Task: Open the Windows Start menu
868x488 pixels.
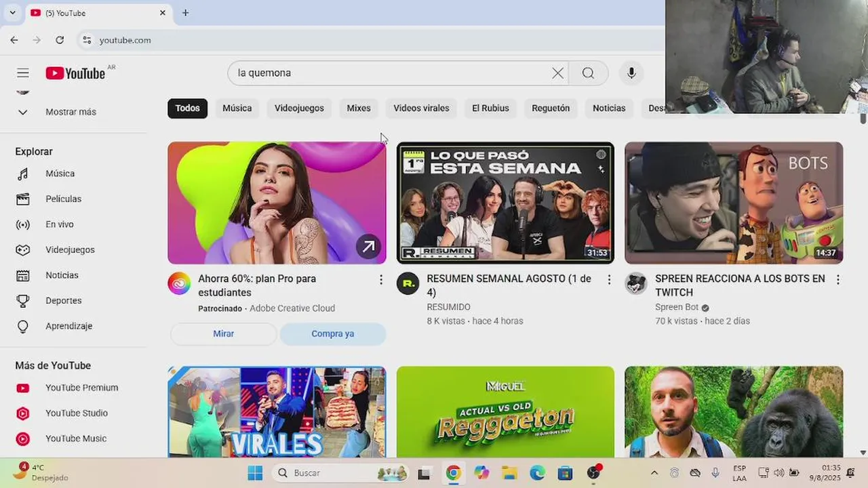Action: pos(255,473)
